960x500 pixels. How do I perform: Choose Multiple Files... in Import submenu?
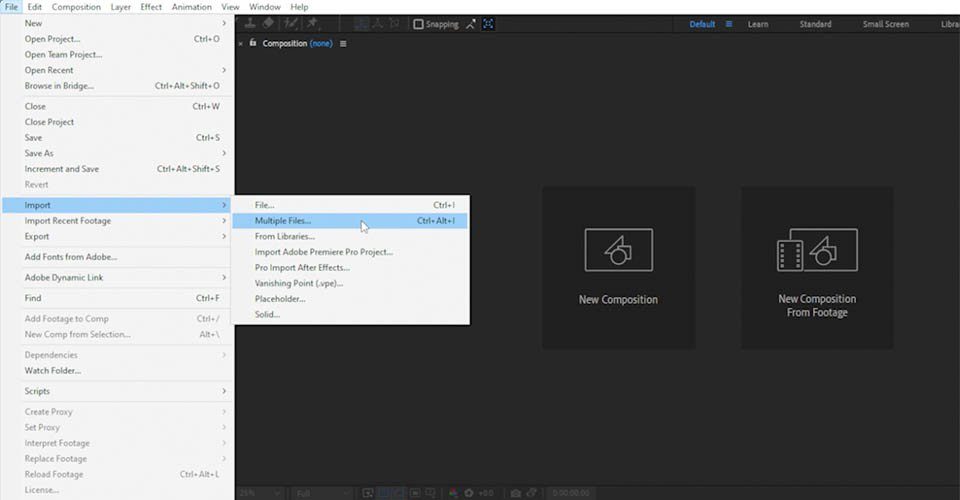[x=350, y=220]
